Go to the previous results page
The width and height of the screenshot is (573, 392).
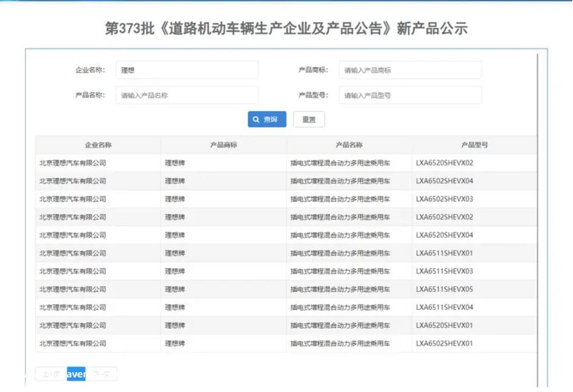51,374
